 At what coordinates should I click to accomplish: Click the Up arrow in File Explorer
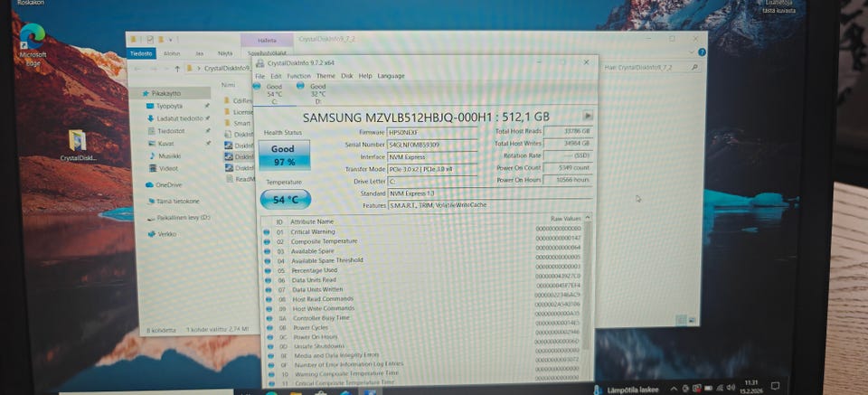point(176,69)
